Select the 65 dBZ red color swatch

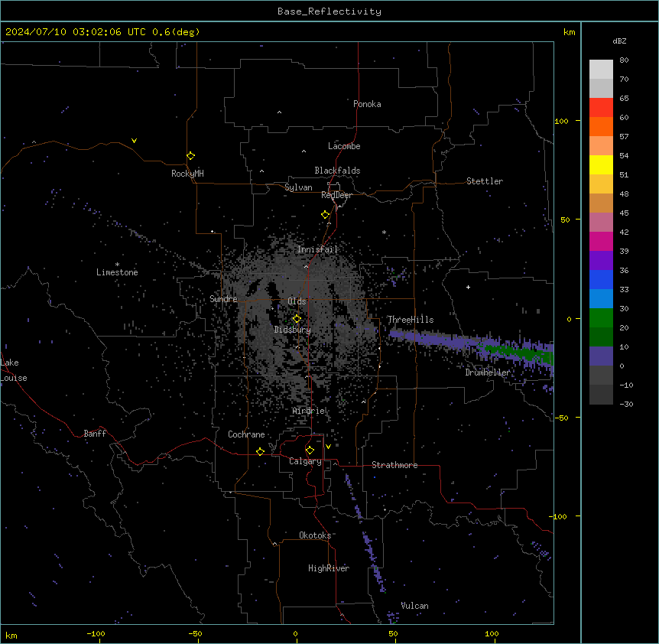click(601, 107)
